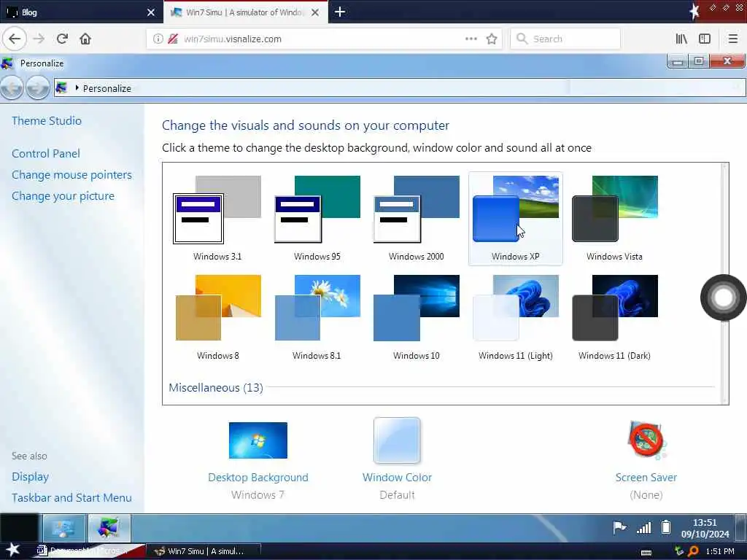Image resolution: width=747 pixels, height=560 pixels.
Task: Click the floating circular assist button
Action: pos(723,297)
